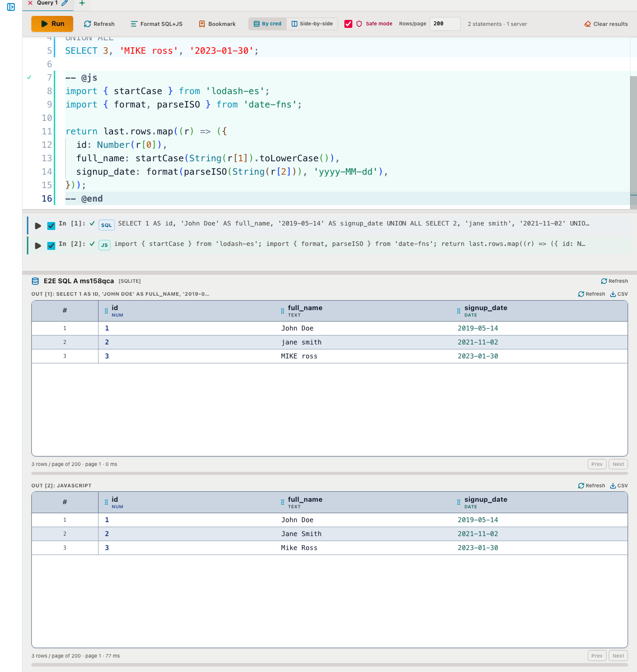Click the orange Run button
The height and width of the screenshot is (672, 637).
(x=52, y=24)
